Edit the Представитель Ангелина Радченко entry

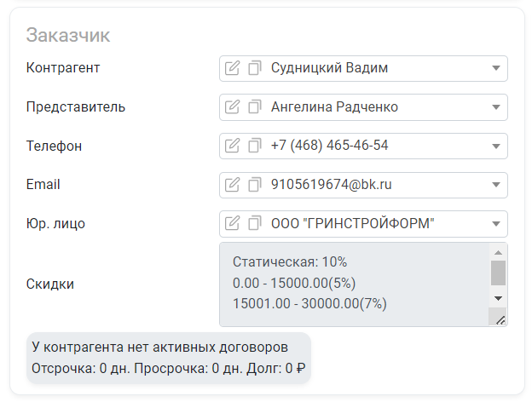coord(232,107)
